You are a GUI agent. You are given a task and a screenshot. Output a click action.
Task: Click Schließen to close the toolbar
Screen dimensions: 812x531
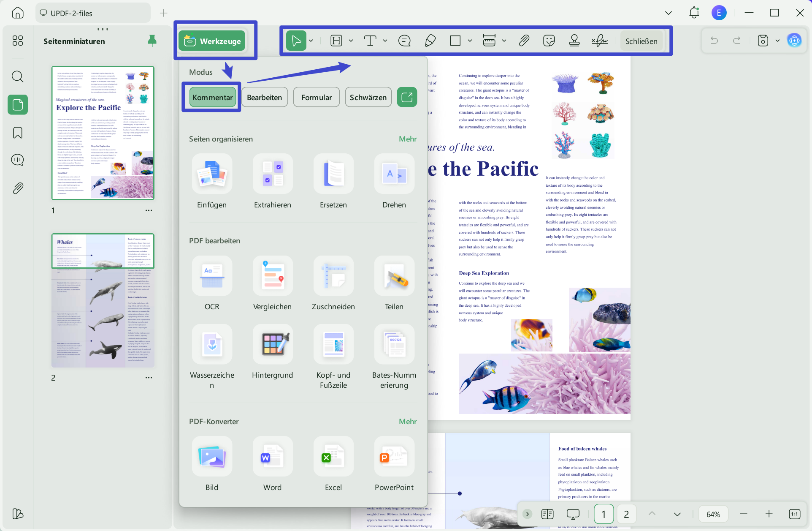641,41
